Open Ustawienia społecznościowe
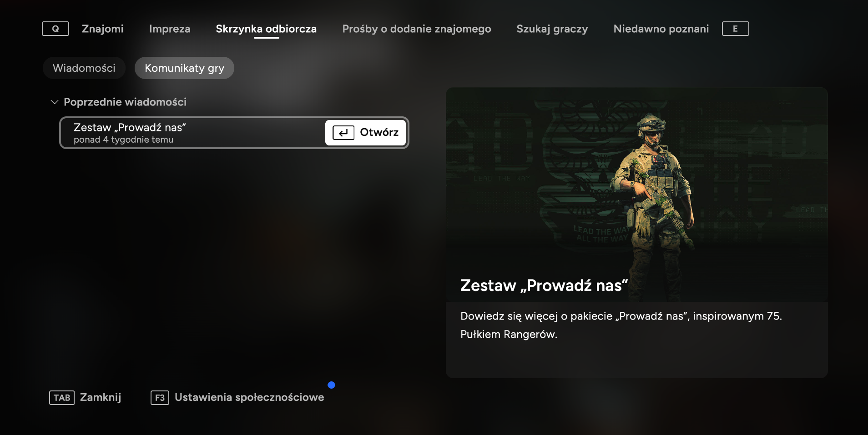 [x=249, y=397]
